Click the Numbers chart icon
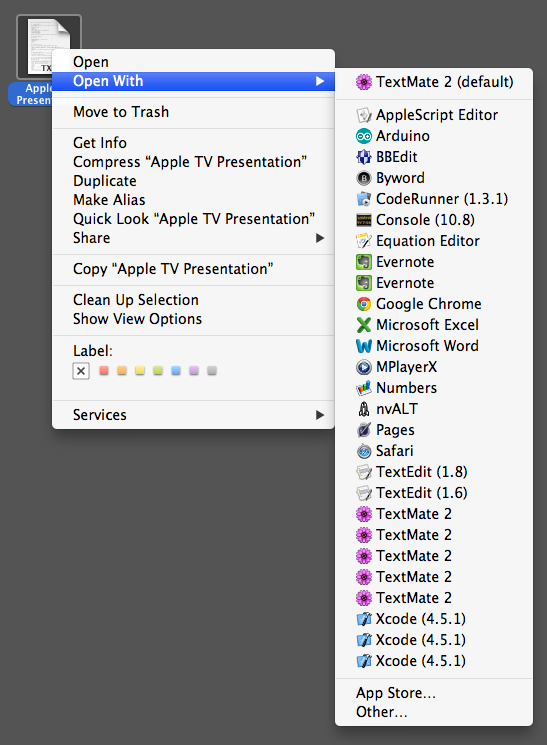Viewport: 547px width, 745px height. pyautogui.click(x=364, y=388)
